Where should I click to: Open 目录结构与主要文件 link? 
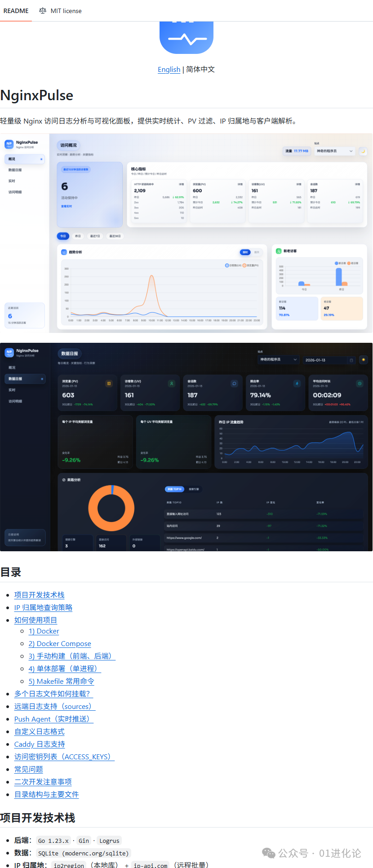[47, 794]
